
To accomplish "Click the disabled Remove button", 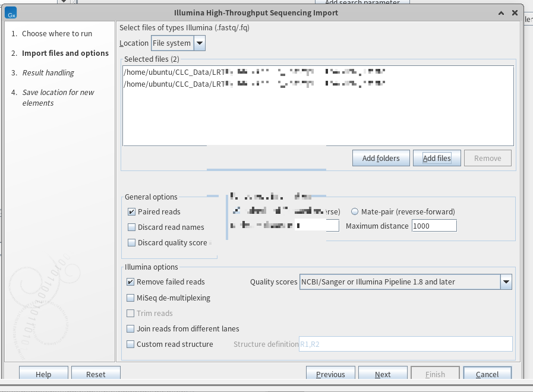I will point(487,159).
